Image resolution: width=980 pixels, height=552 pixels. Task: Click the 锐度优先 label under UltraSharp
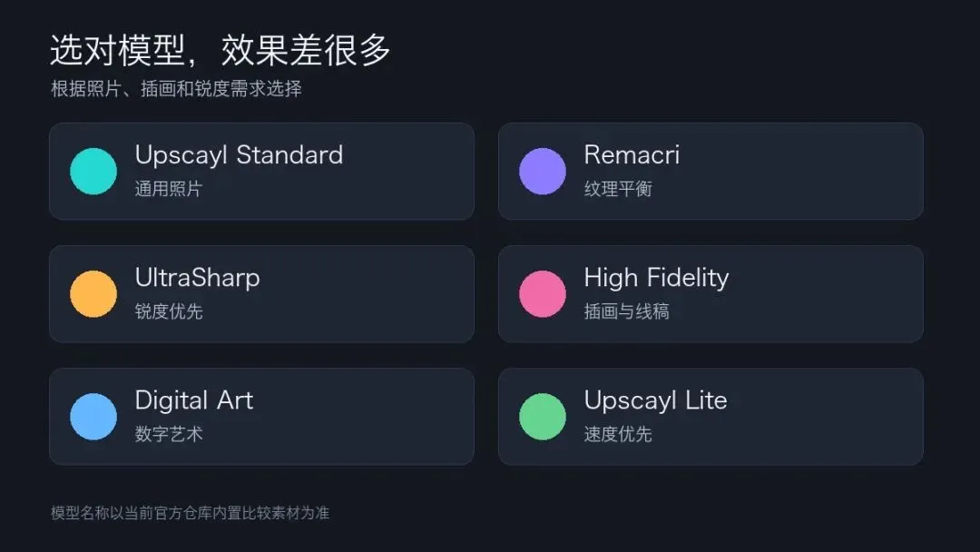(x=169, y=311)
